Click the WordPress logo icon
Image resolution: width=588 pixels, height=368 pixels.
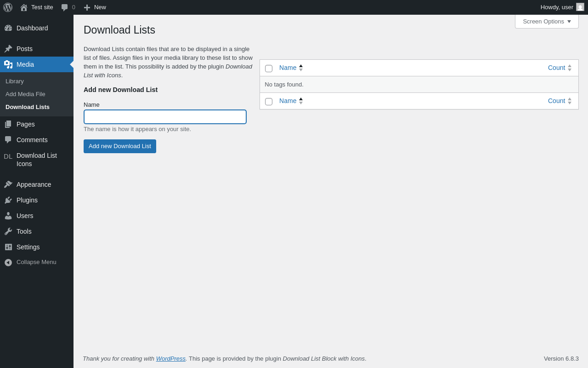point(8,7)
